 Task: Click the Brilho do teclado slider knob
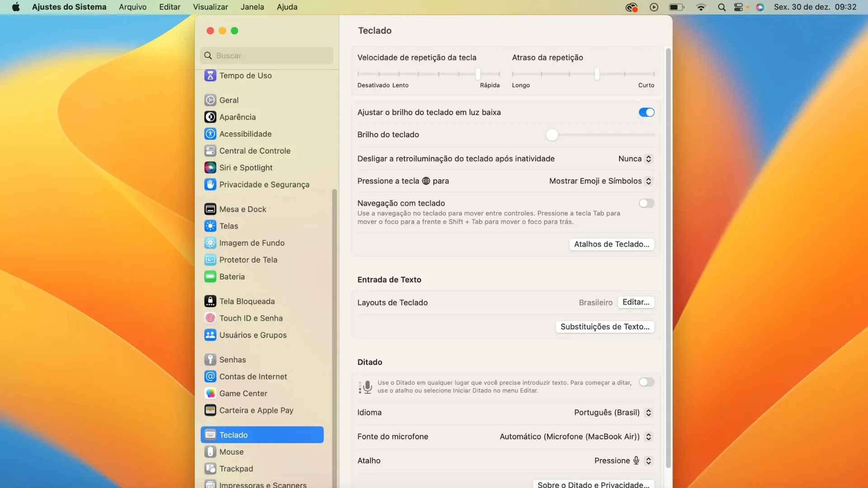552,135
